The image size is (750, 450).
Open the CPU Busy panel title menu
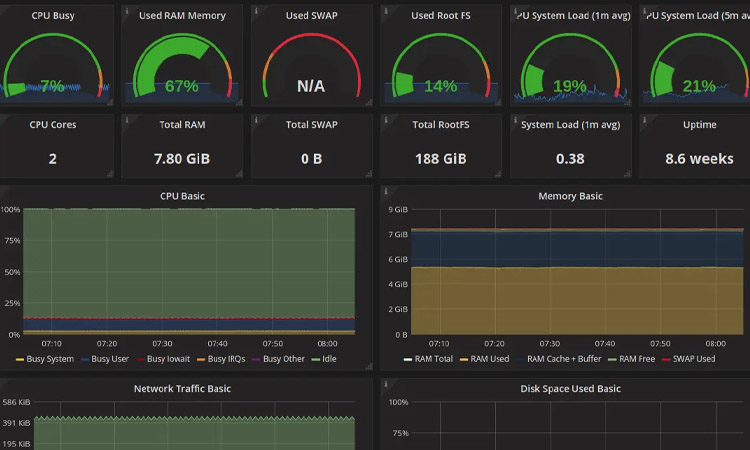pyautogui.click(x=53, y=16)
